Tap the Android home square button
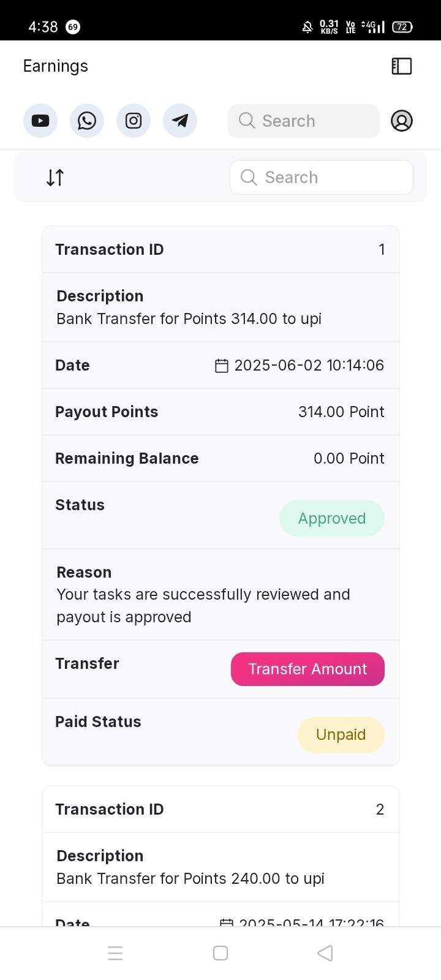The height and width of the screenshot is (980, 441). click(x=221, y=953)
